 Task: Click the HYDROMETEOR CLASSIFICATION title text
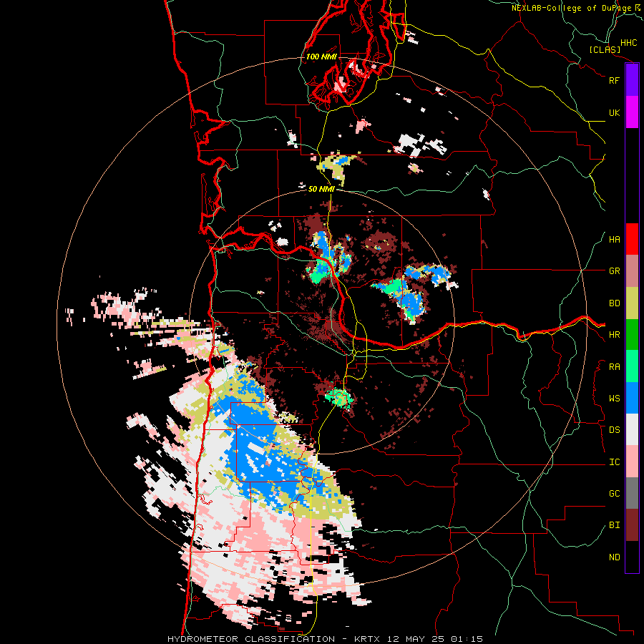[251, 639]
